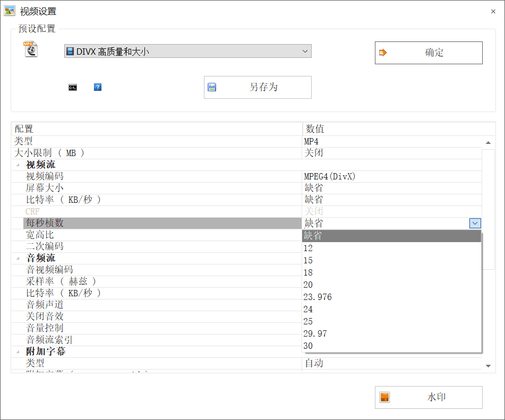Open help via the blue question mark icon
Image resolution: width=505 pixels, height=420 pixels.
point(97,87)
